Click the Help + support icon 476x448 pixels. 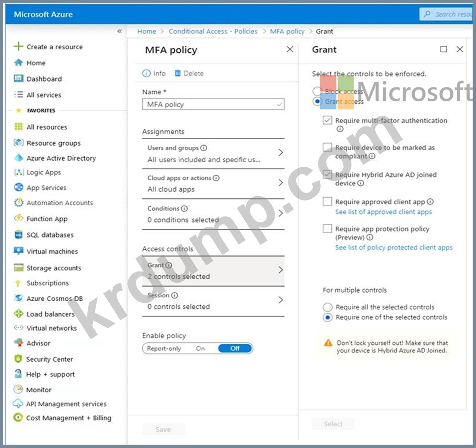point(18,373)
